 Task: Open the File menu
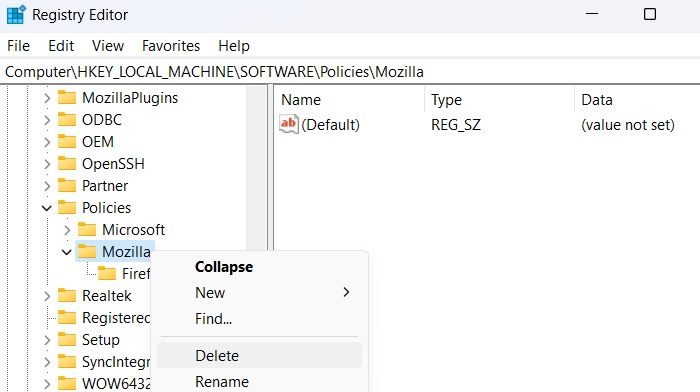click(18, 46)
